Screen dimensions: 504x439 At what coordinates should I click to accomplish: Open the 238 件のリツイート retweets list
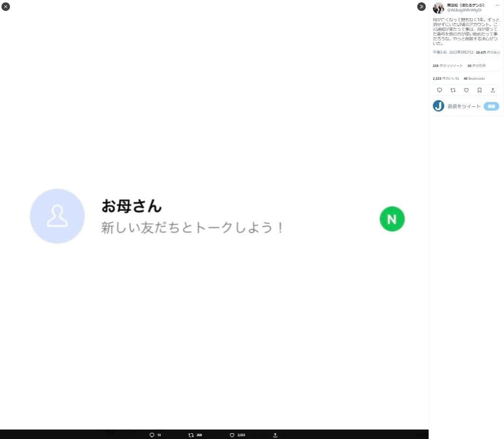click(x=448, y=65)
